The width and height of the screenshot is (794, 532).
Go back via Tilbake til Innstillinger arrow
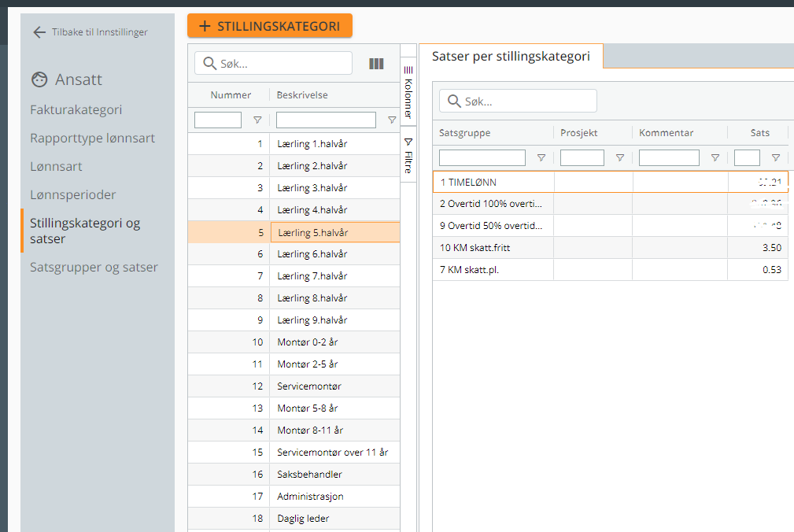coord(39,32)
